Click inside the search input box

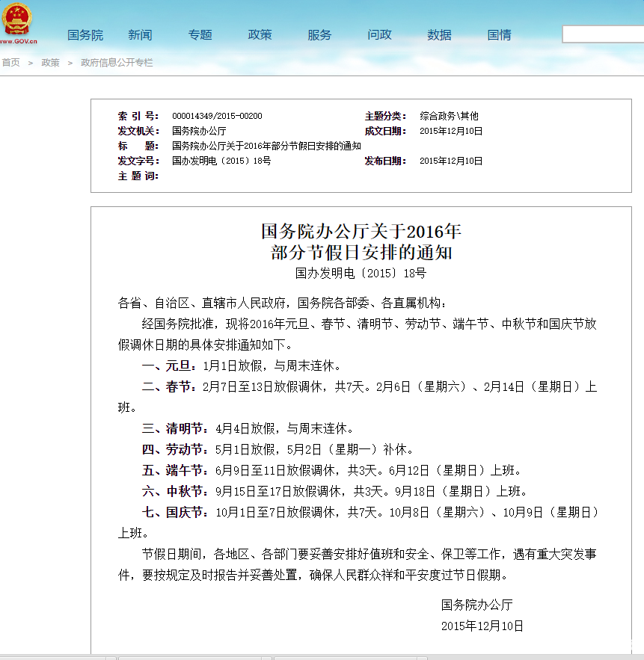602,34
